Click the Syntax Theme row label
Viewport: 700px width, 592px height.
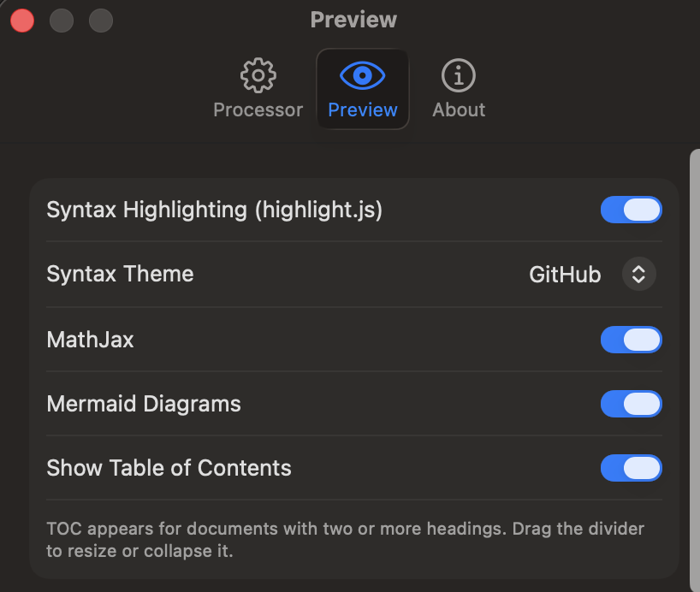[120, 274]
